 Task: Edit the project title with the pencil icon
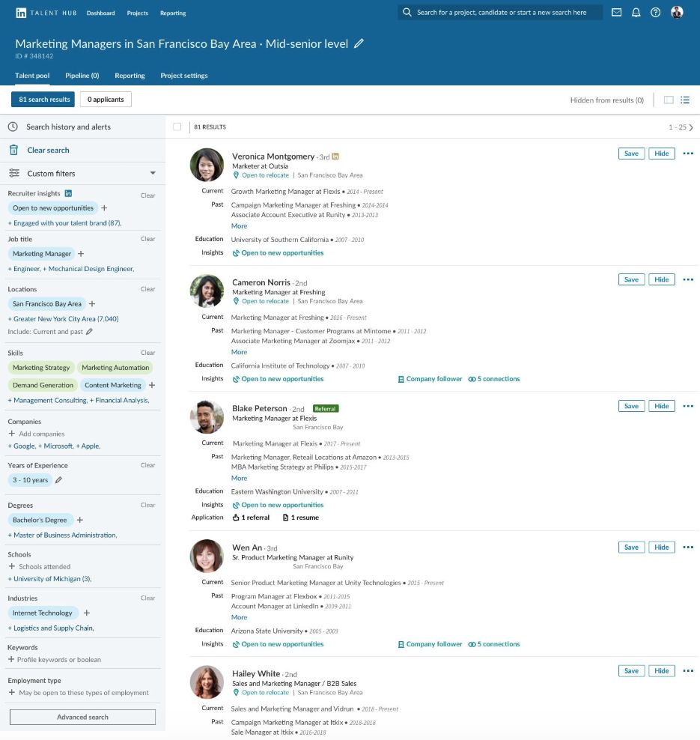coord(359,44)
